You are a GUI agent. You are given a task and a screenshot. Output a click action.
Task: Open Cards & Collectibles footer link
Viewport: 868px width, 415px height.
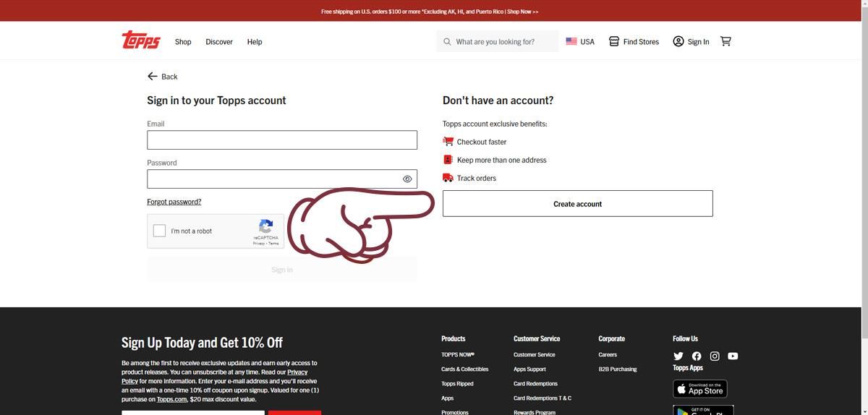click(x=465, y=369)
